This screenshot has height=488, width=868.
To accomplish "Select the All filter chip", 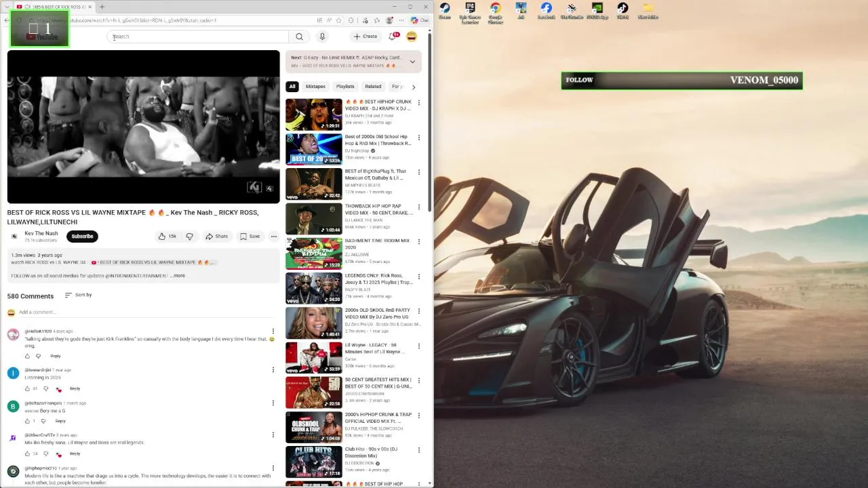I will 292,87.
